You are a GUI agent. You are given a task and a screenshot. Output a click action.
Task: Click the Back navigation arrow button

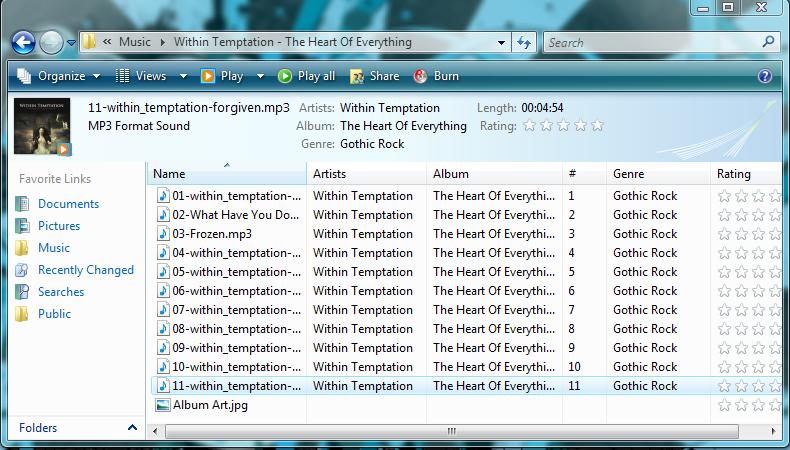(24, 42)
